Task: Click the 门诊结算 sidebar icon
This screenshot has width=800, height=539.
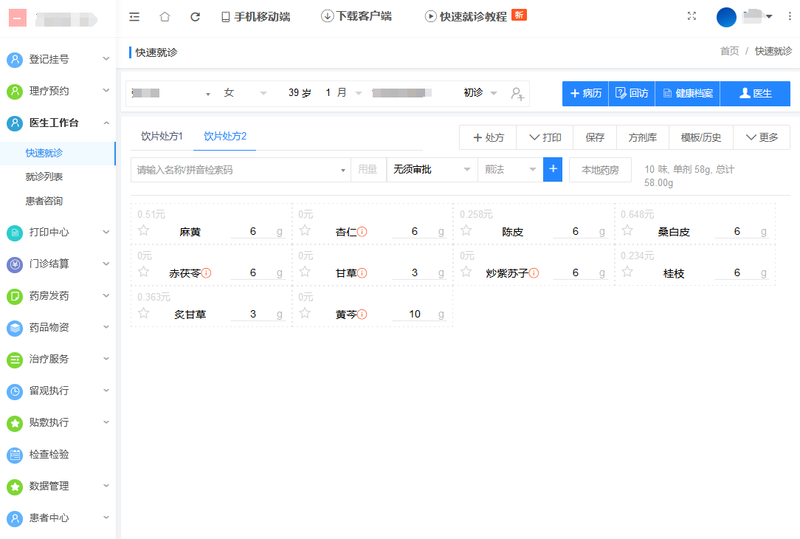Action: 15,264
